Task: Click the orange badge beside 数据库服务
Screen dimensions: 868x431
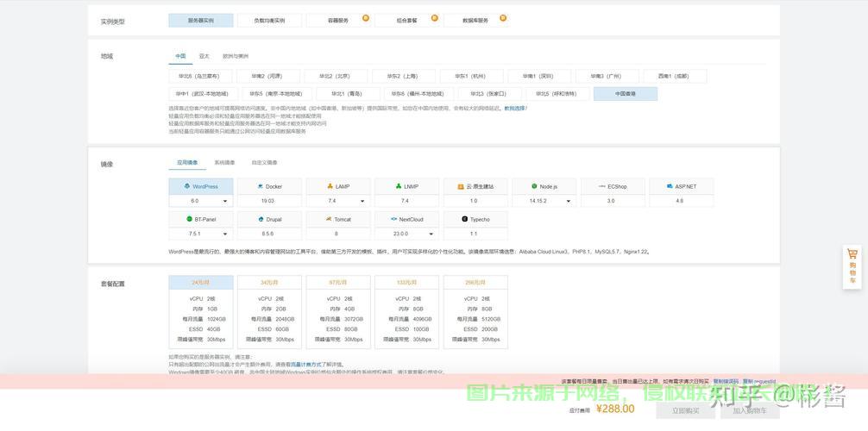Action: pyautogui.click(x=503, y=18)
